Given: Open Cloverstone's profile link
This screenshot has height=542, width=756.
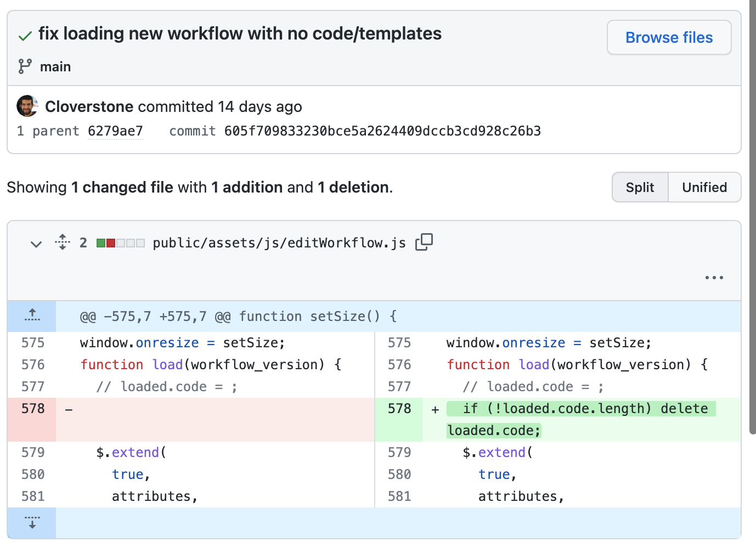Looking at the screenshot, I should tap(89, 106).
